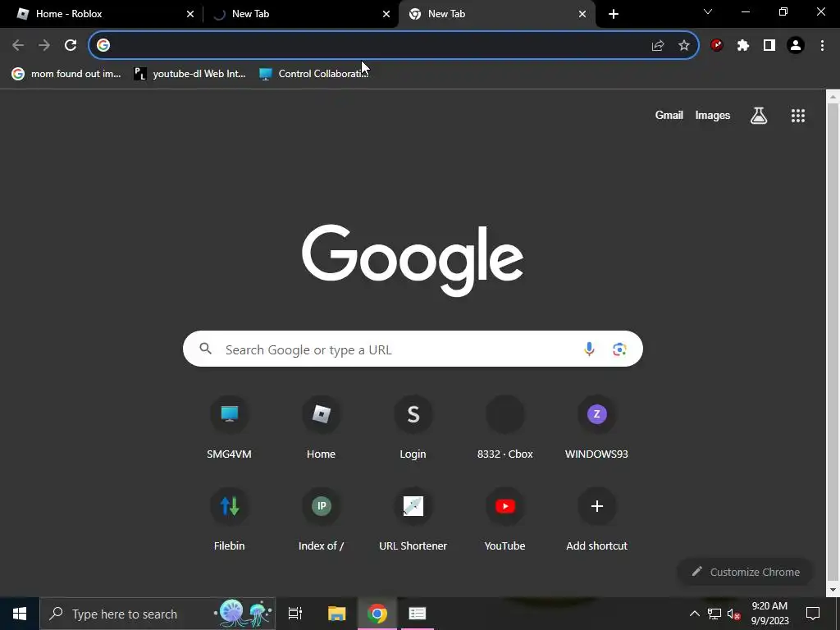Bookmark this tab with the star icon
Screen dimensions: 840x630
(684, 46)
